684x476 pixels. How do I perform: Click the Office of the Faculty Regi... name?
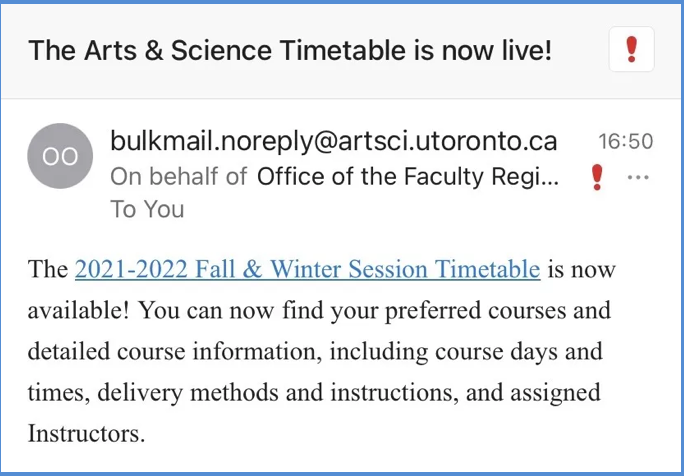[408, 177]
